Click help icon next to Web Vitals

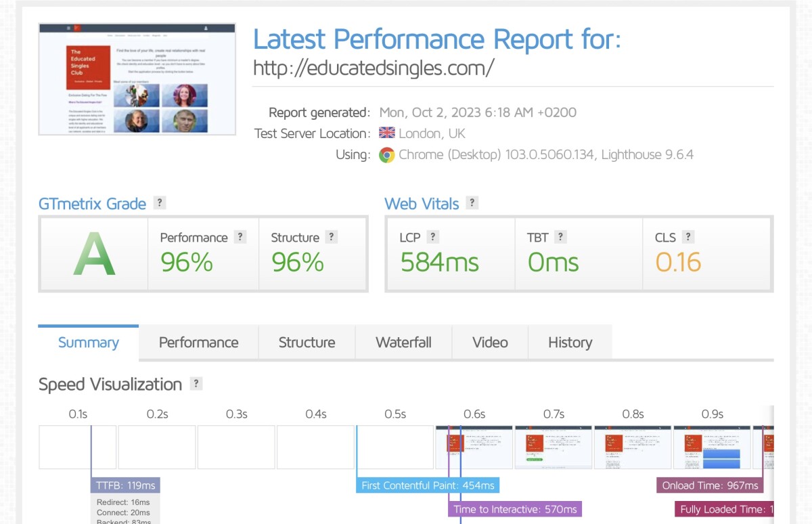pyautogui.click(x=472, y=203)
